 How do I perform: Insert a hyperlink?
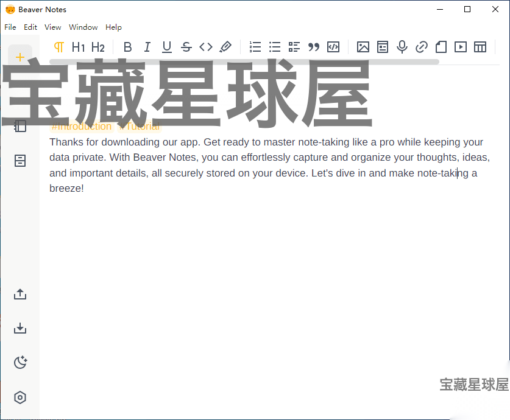[422, 47]
